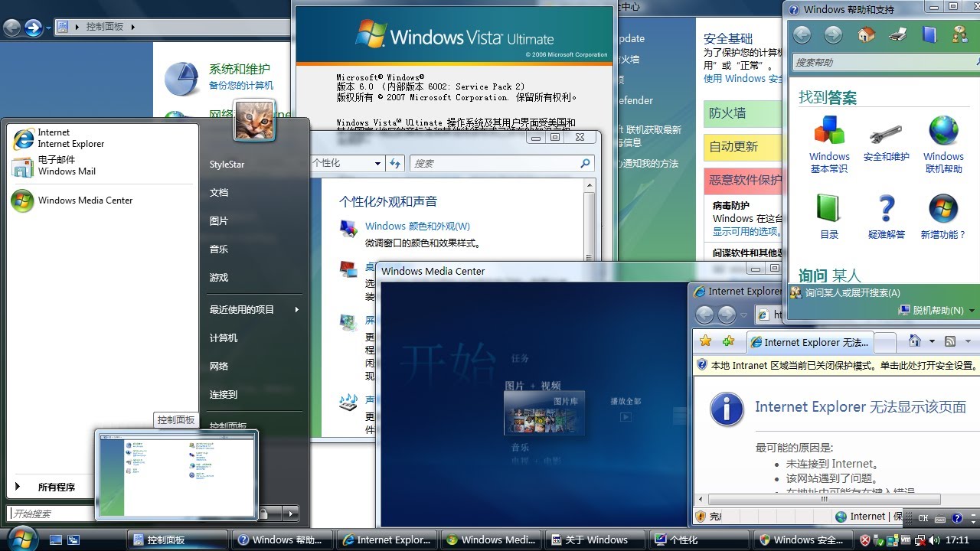Open the shutdown options arrow in Start menu
Screen dimensions: 980x551
(x=290, y=514)
